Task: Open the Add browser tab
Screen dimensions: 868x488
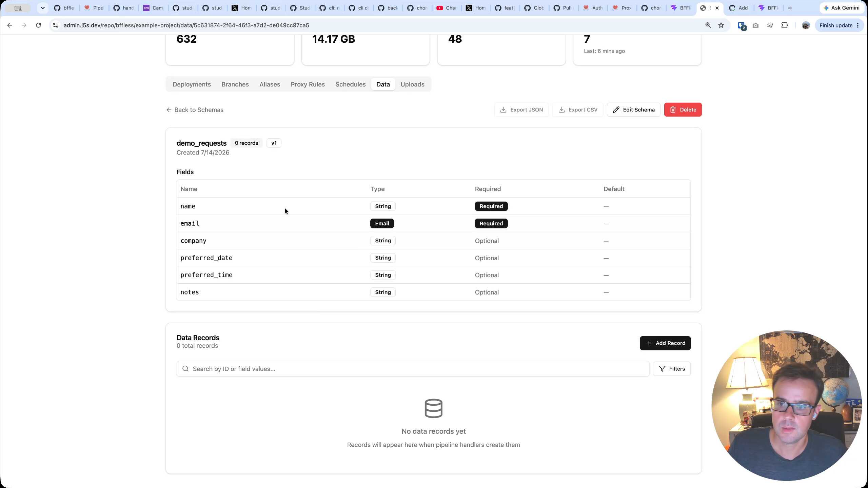Action: 738,8
